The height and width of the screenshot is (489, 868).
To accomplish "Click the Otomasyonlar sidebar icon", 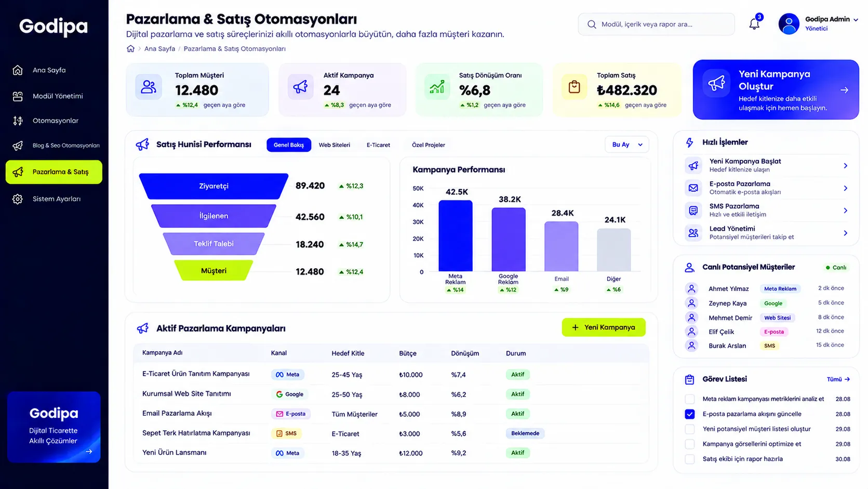I will [18, 121].
